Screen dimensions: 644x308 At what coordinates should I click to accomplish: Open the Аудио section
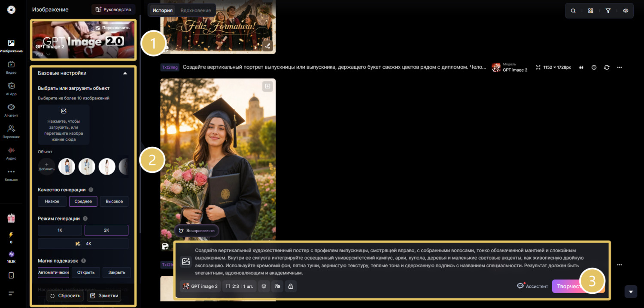click(11, 153)
